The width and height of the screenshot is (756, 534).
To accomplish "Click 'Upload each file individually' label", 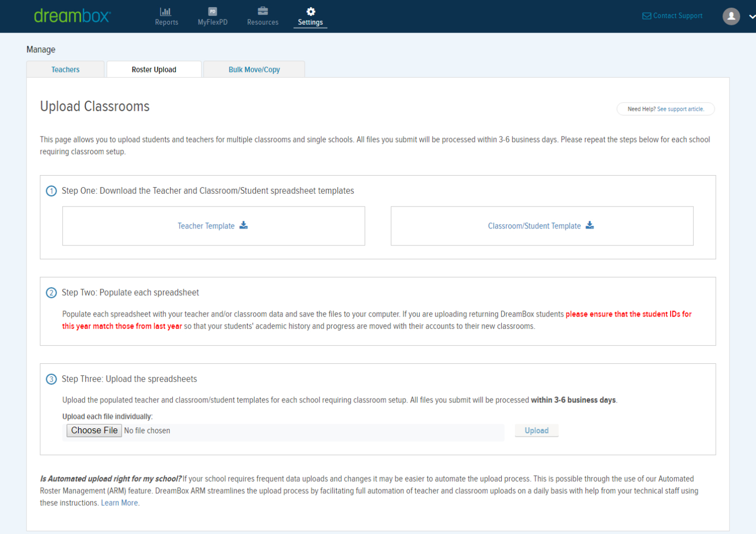I will tap(107, 417).
